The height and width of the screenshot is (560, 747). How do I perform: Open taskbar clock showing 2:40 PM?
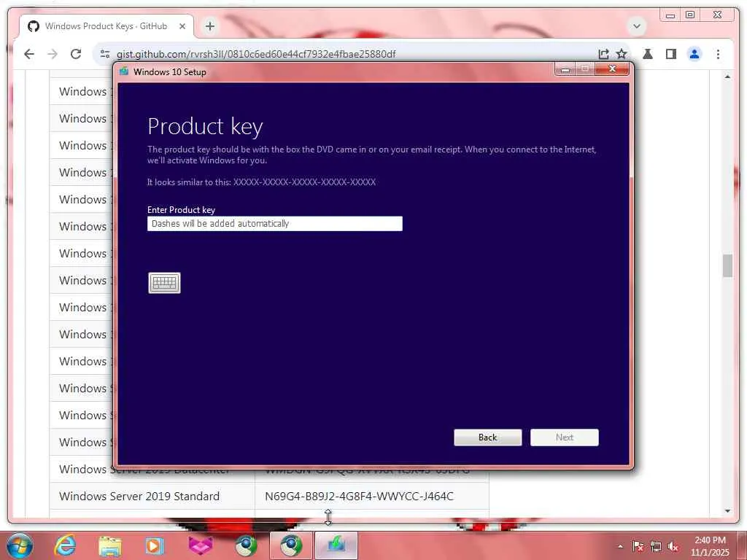click(710, 546)
